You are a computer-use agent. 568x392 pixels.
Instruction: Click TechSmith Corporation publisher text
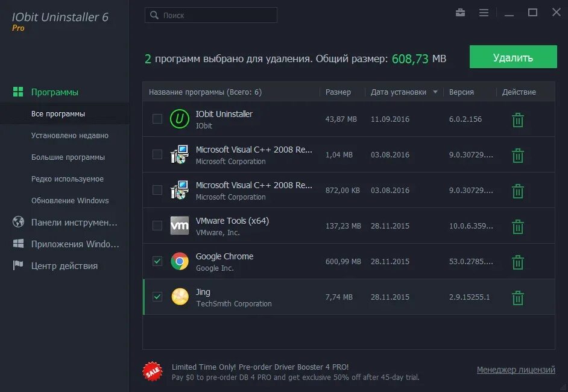pyautogui.click(x=233, y=303)
